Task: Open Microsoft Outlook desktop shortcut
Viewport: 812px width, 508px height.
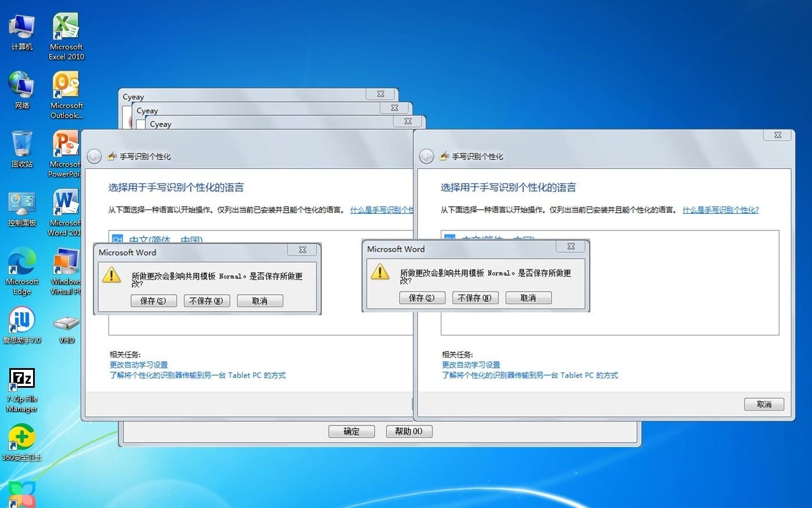Action: tap(66, 95)
